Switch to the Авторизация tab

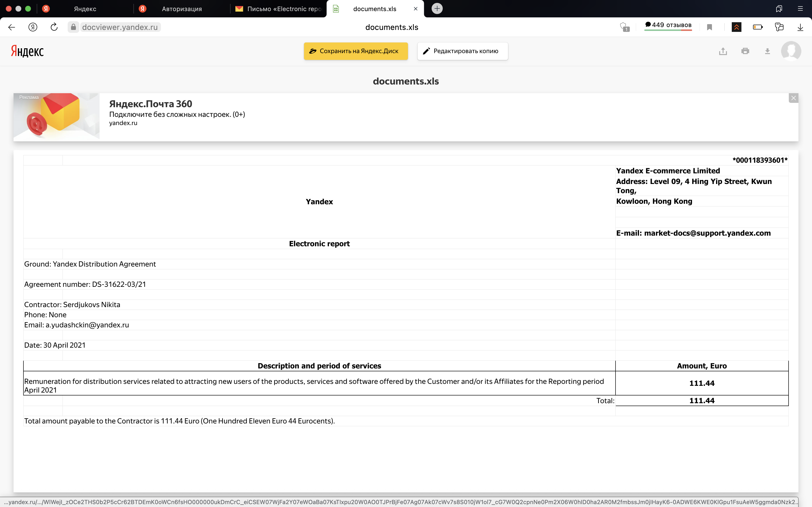(181, 9)
